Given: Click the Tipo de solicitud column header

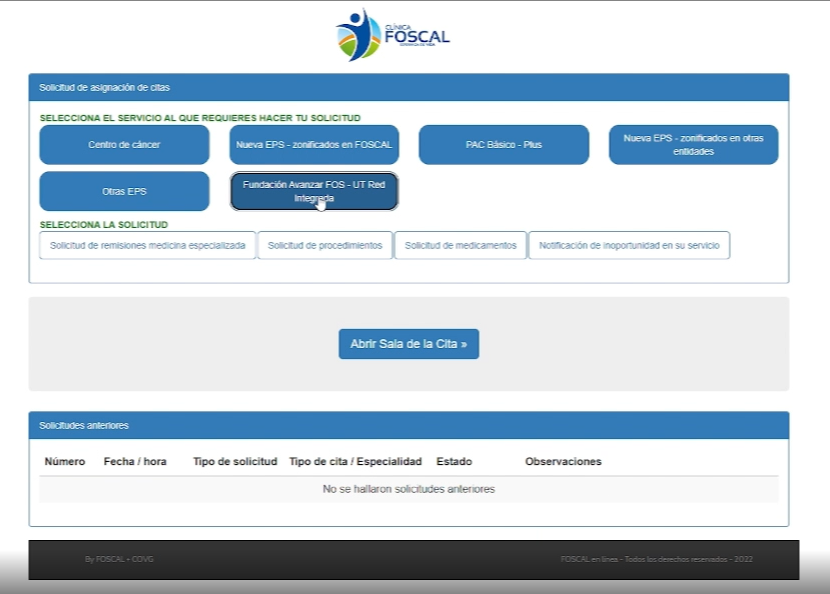Looking at the screenshot, I should (235, 462).
